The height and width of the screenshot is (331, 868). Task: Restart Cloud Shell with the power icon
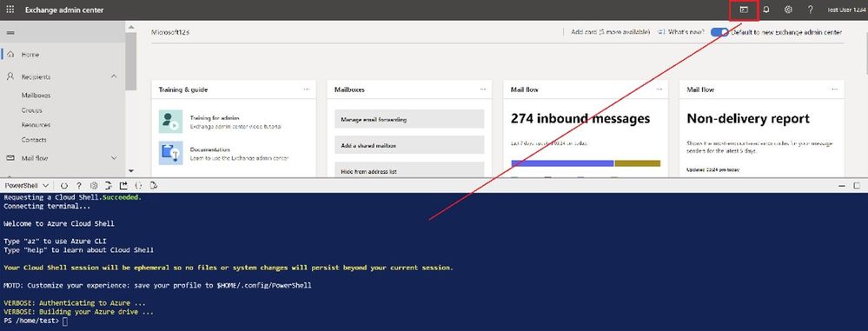(x=64, y=185)
